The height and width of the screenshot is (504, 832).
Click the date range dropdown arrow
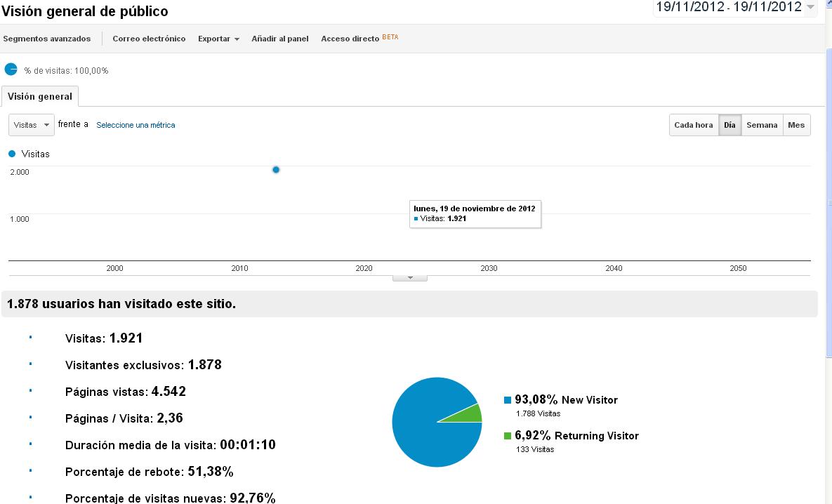tap(810, 7)
